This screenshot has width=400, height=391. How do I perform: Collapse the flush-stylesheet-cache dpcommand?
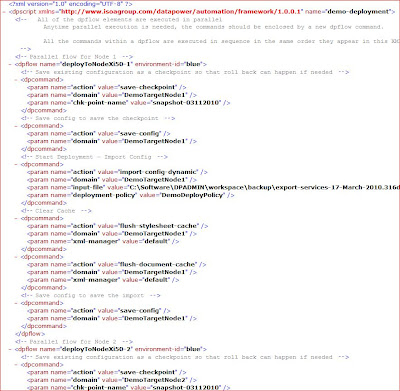coord(16,218)
